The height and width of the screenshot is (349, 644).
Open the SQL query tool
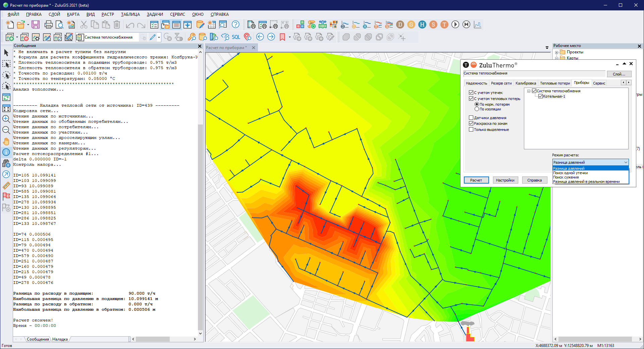236,37
